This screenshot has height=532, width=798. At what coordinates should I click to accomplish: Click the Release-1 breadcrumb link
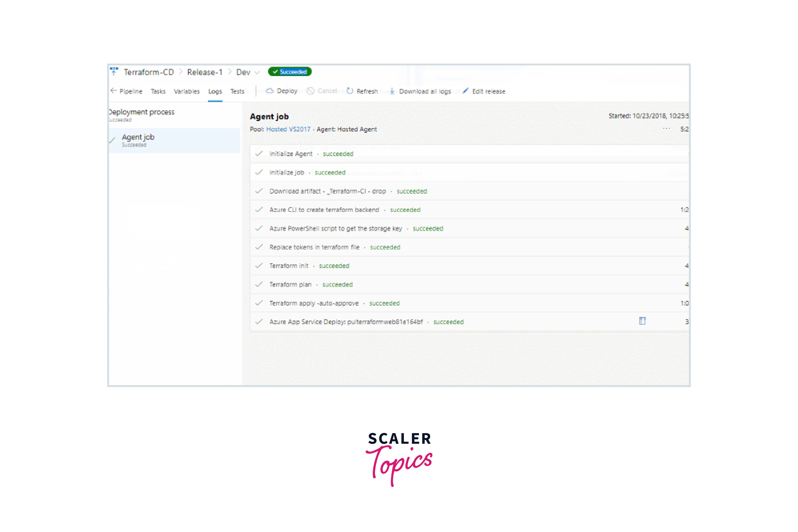[x=205, y=72]
